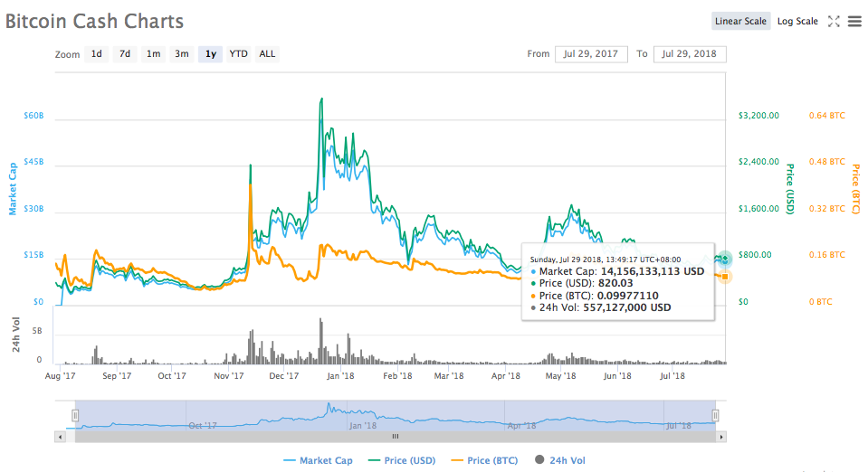Toggle 24h Vol series in legend

pos(559,460)
